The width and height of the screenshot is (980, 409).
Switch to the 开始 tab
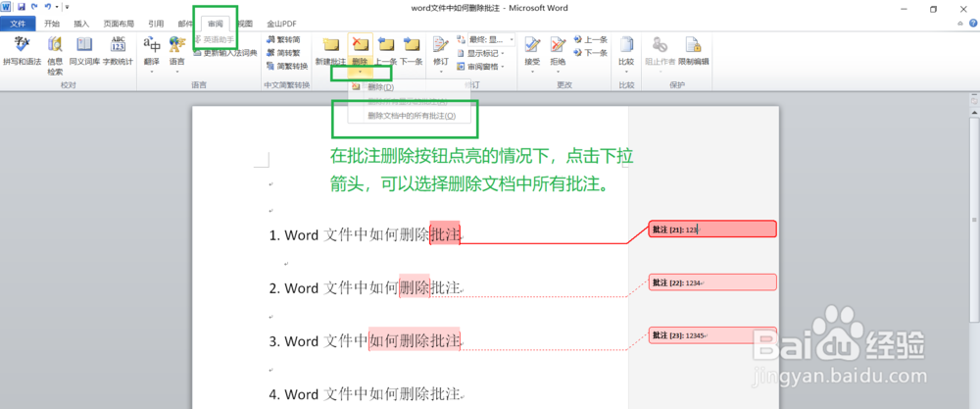52,24
